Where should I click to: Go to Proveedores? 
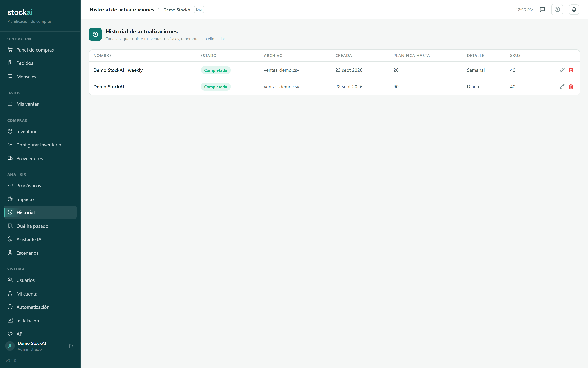(x=40, y=158)
